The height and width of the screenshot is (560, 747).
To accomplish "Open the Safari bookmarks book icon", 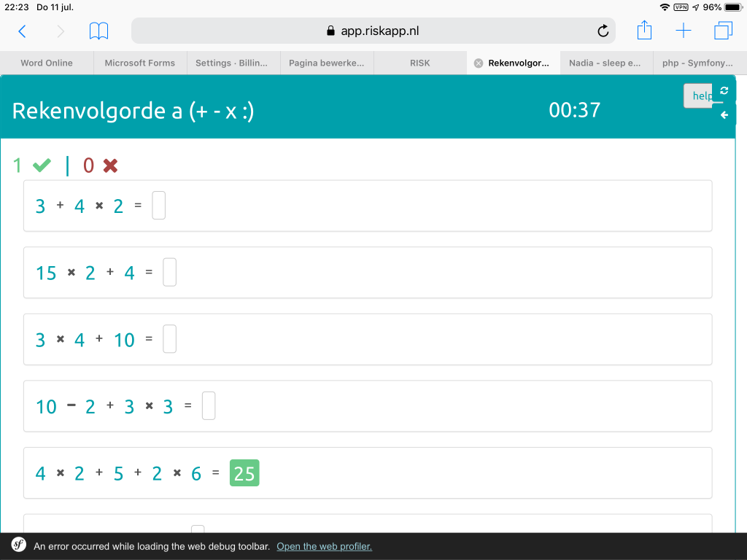I will 98,31.
